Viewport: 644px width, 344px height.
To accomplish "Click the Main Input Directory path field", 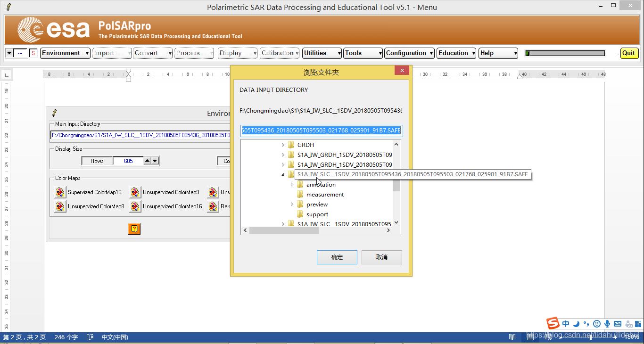I will click(x=140, y=135).
